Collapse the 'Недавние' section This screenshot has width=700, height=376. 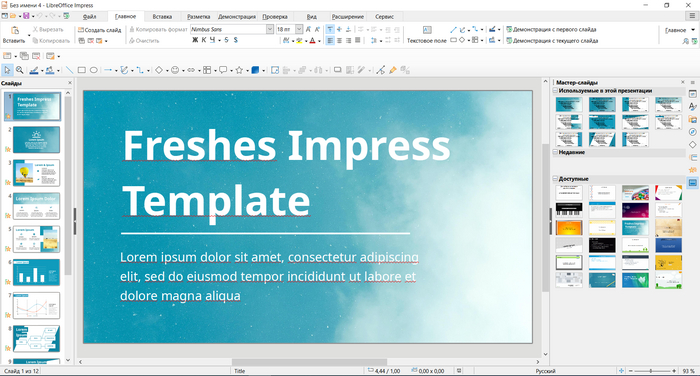555,152
